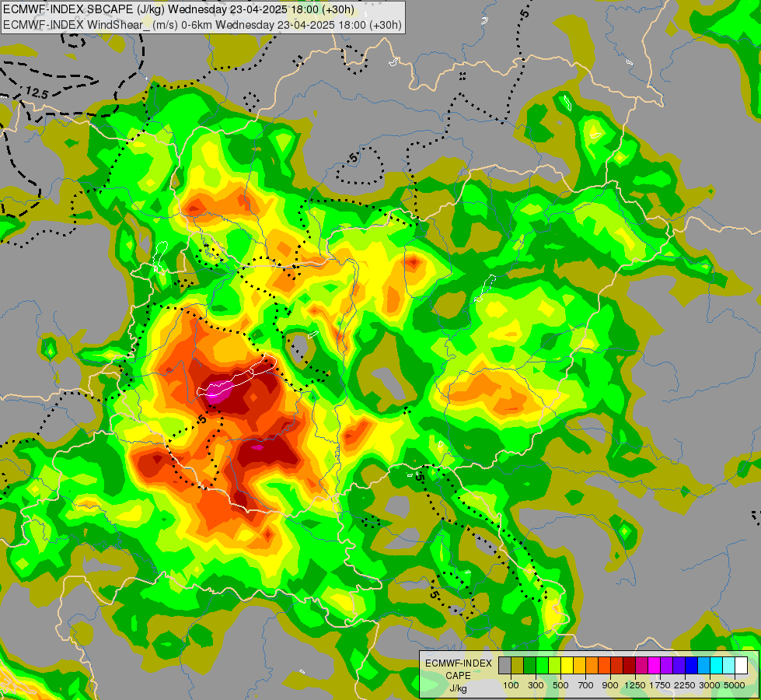
Task: Select the dark maroon legend swatch
Action: pos(630,665)
